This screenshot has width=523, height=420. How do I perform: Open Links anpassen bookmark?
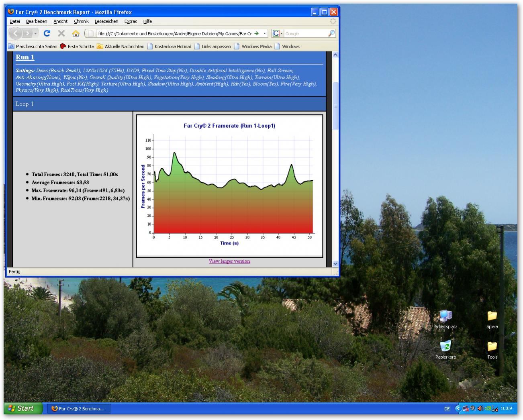pyautogui.click(x=213, y=47)
